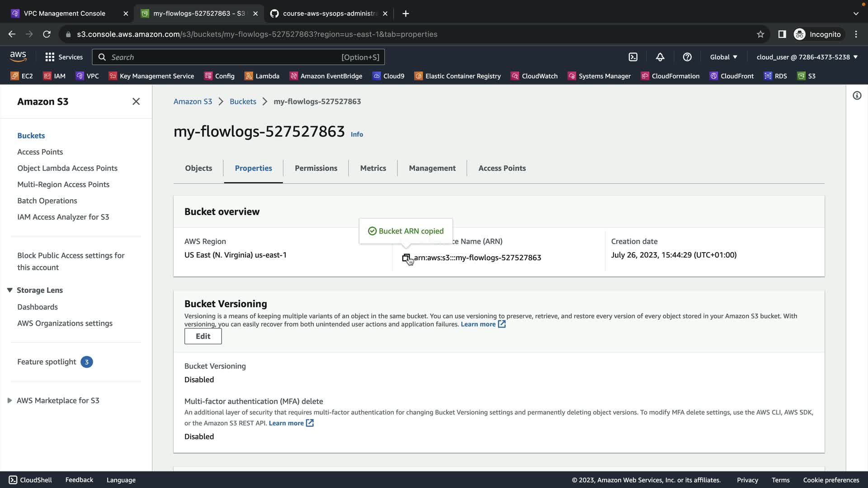The width and height of the screenshot is (868, 488).
Task: Copy the bucket ARN with copy icon
Action: 406,258
